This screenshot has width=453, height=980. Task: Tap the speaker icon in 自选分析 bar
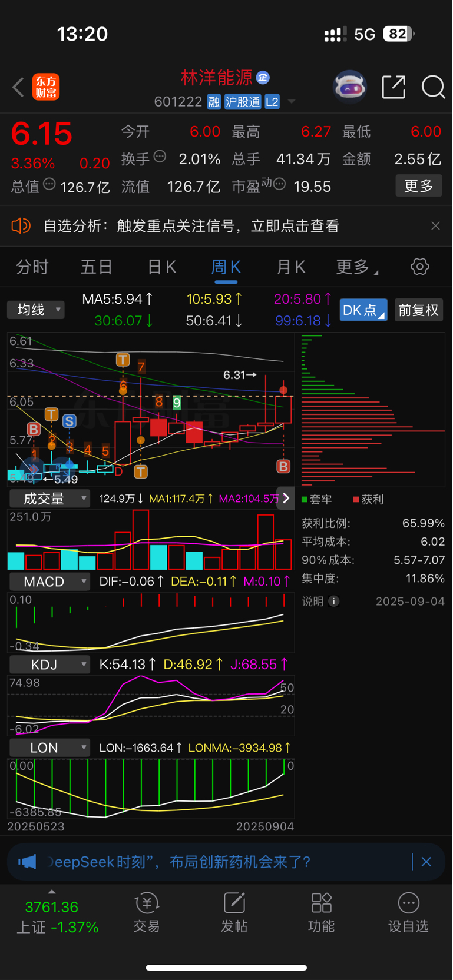pyautogui.click(x=21, y=226)
